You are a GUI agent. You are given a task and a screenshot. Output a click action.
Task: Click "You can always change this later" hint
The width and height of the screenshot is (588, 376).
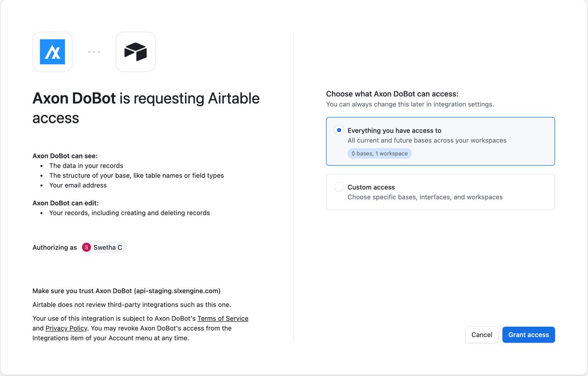point(410,104)
